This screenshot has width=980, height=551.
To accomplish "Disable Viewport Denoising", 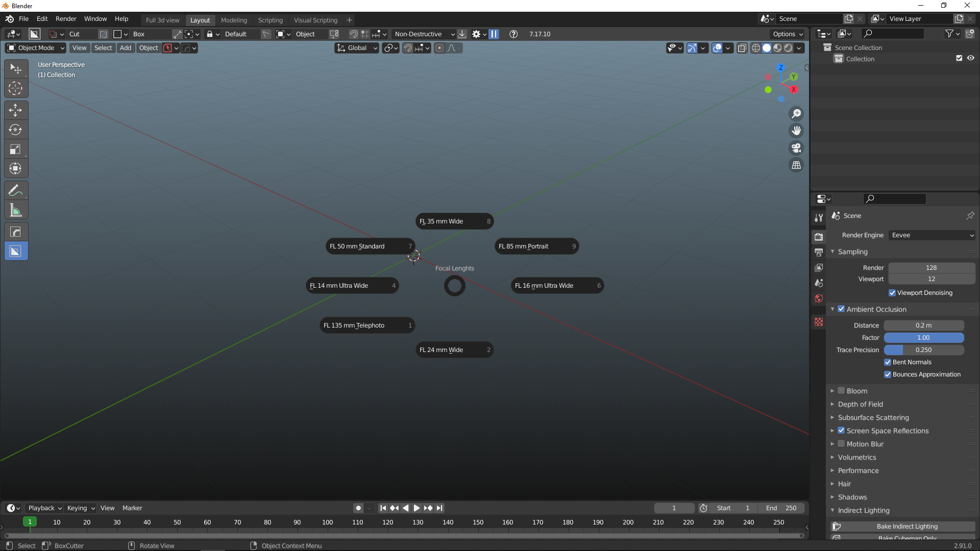I will [x=892, y=293].
